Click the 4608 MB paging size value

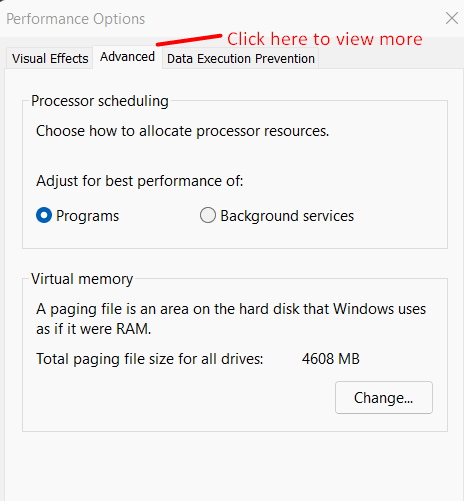[x=331, y=359]
